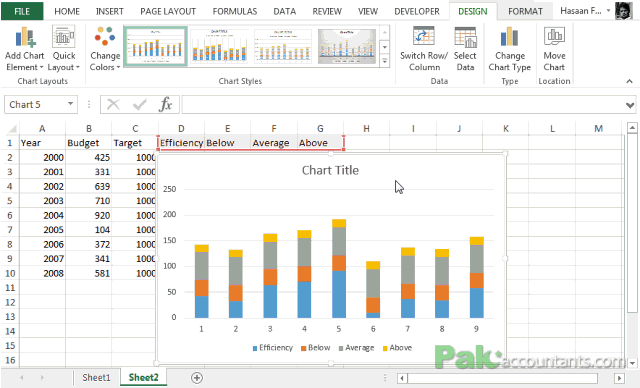This screenshot has height=388, width=640.
Task: Open the FORMULAS ribbon tab
Action: [x=235, y=11]
